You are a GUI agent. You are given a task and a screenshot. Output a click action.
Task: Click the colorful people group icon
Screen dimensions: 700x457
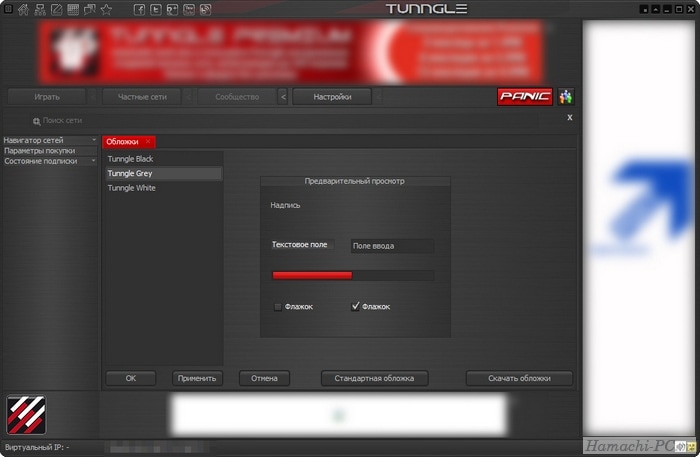coord(566,96)
